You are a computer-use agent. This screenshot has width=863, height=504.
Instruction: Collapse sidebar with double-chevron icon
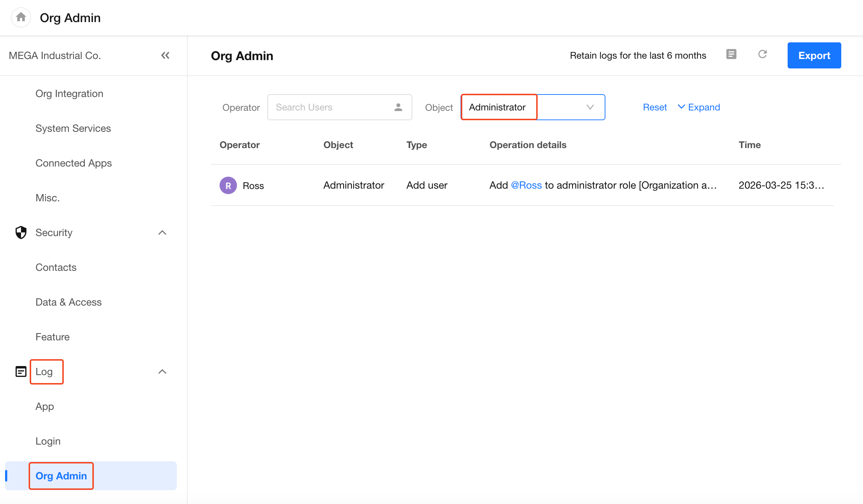pos(165,55)
